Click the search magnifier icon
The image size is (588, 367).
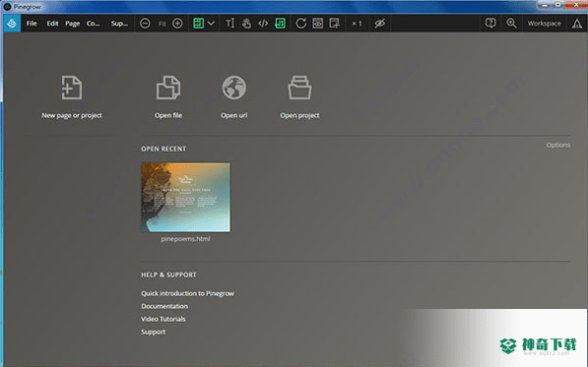click(x=511, y=24)
